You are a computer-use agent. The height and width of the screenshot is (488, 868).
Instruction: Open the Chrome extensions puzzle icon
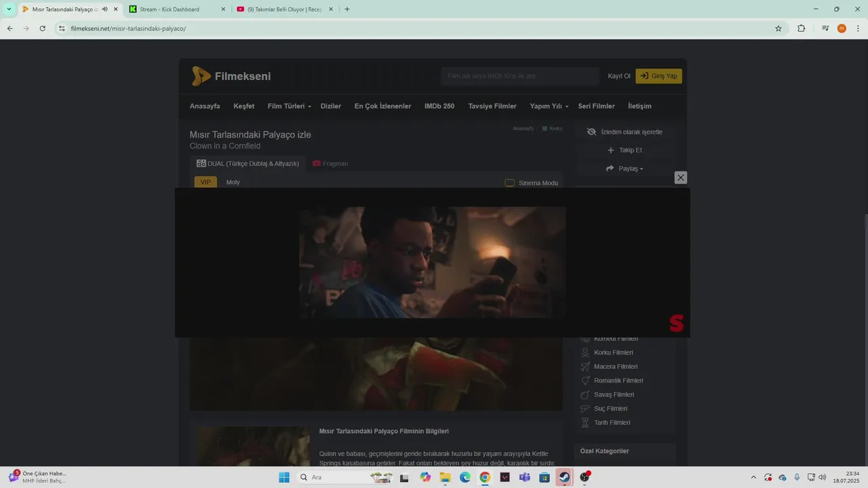coord(802,28)
